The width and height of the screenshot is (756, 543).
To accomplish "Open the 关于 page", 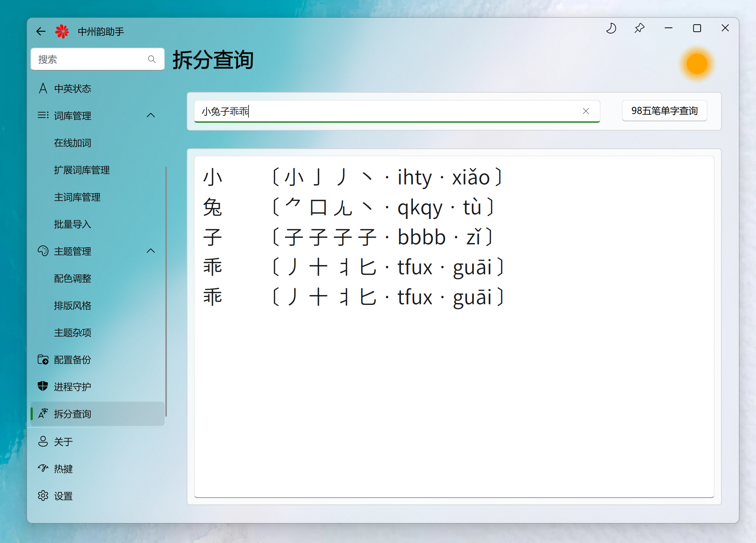I will pyautogui.click(x=63, y=441).
